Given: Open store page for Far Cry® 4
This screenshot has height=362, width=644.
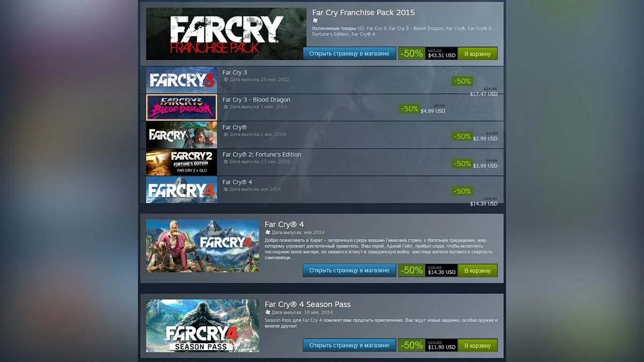Looking at the screenshot, I should [x=349, y=270].
